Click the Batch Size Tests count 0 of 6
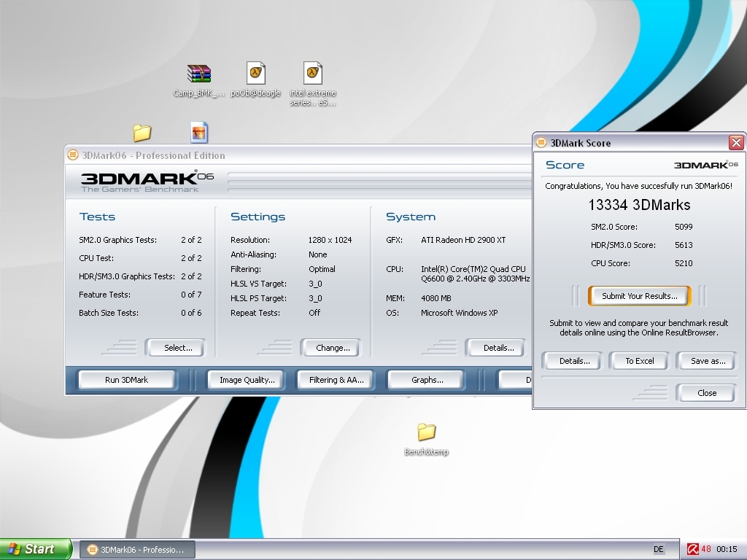Image resolution: width=747 pixels, height=560 pixels. 191,312
